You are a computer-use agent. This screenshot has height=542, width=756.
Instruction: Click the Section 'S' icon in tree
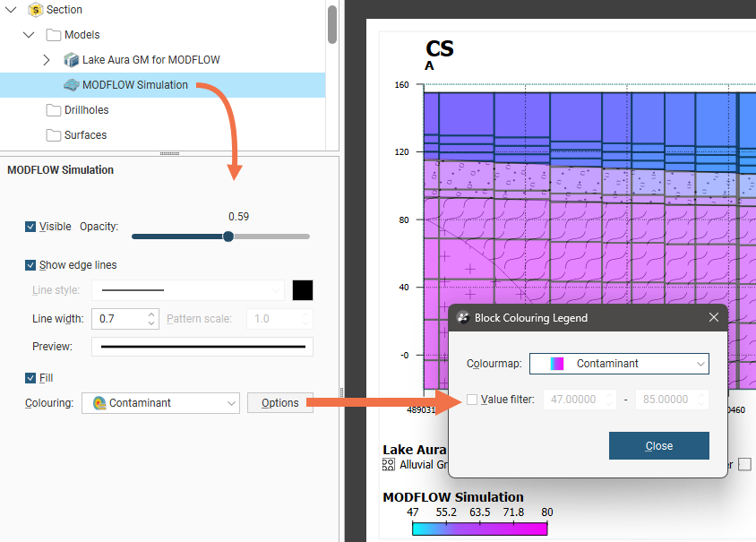[36, 10]
